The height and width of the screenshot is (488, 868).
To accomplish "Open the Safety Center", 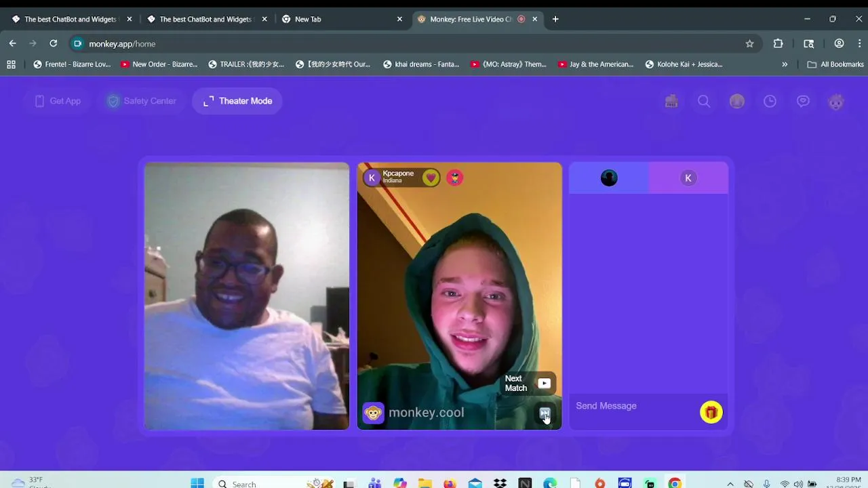I will click(x=141, y=101).
